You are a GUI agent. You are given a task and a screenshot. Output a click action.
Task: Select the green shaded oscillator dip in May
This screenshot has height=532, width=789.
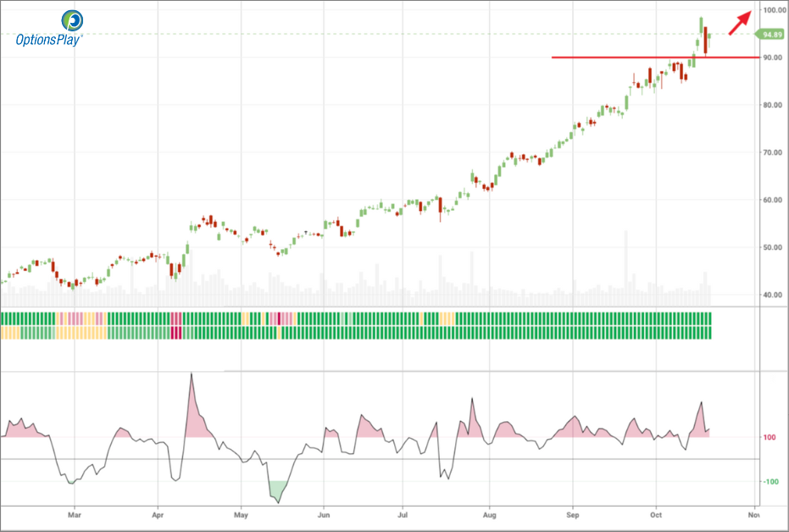[x=276, y=490]
